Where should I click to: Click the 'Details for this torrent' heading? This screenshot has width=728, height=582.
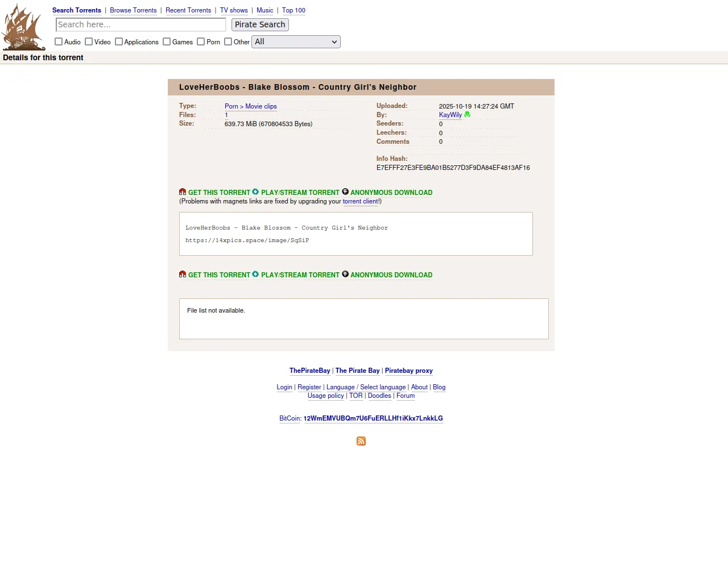(43, 57)
